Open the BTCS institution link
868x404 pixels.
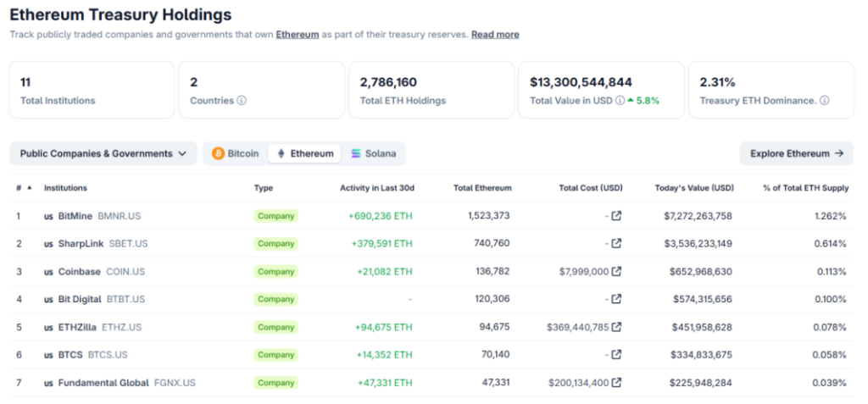tap(71, 355)
